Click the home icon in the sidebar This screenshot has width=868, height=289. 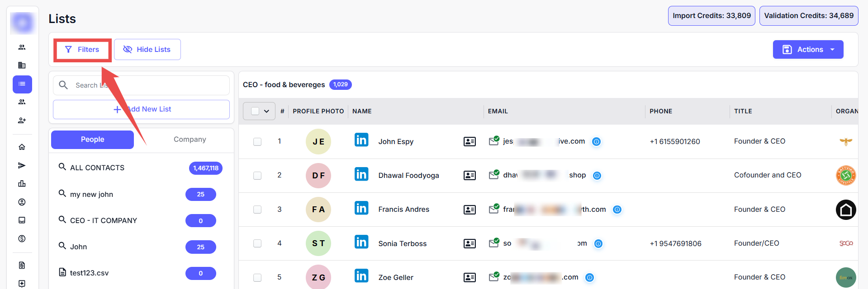22,147
